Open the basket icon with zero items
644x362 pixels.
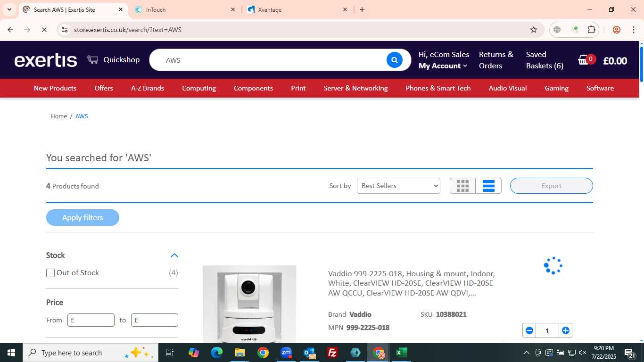coord(584,60)
